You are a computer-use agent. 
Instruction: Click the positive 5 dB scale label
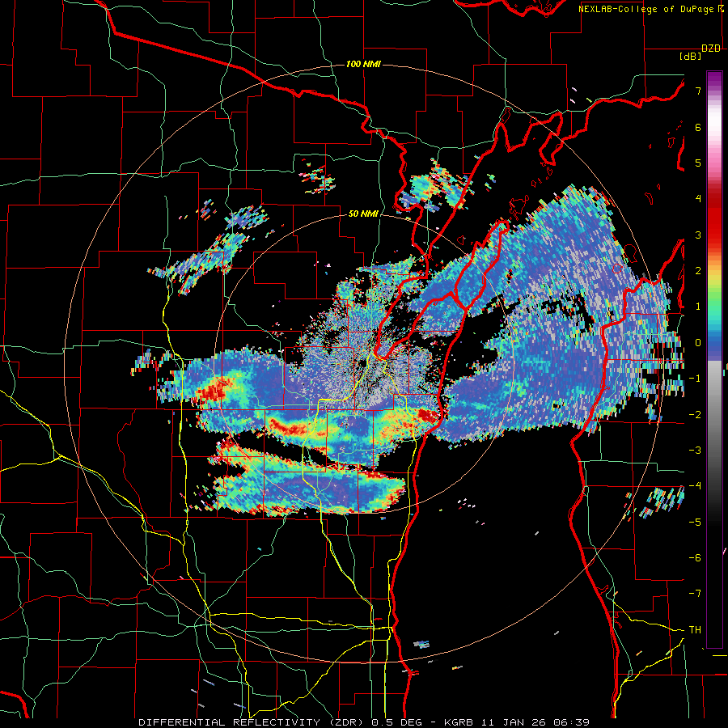pos(698,163)
